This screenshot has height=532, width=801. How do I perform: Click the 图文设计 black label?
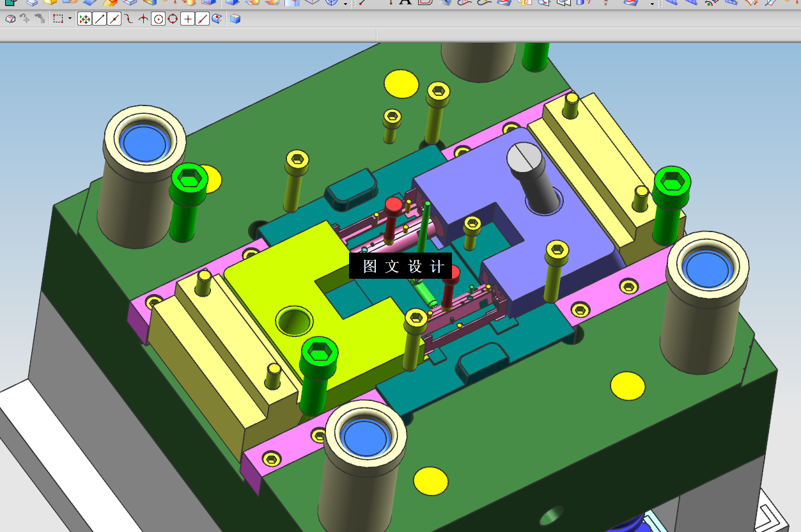click(400, 266)
